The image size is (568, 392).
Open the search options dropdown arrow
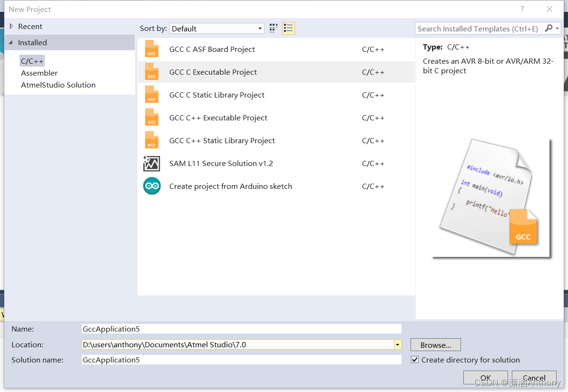pos(558,28)
